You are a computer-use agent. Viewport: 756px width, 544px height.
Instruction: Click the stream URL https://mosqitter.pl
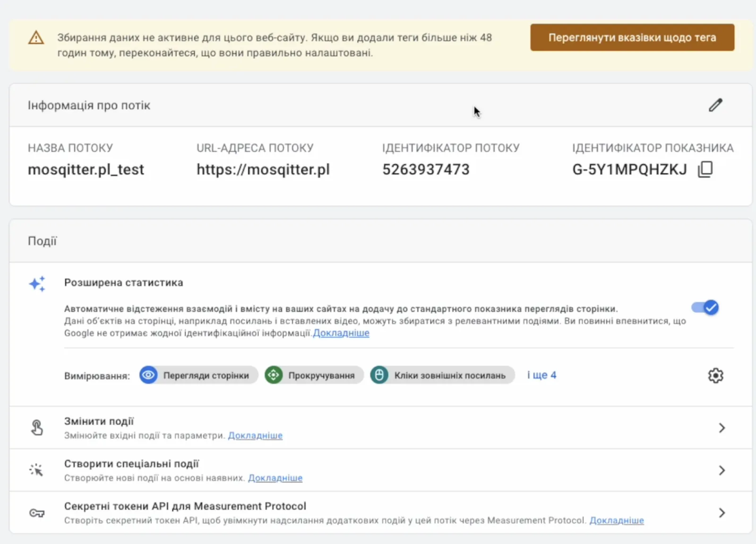click(263, 170)
